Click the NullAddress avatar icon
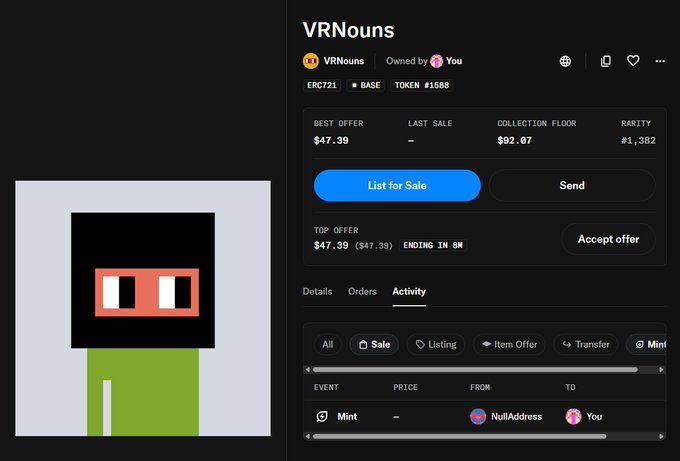Image resolution: width=680 pixels, height=461 pixels. coord(478,416)
